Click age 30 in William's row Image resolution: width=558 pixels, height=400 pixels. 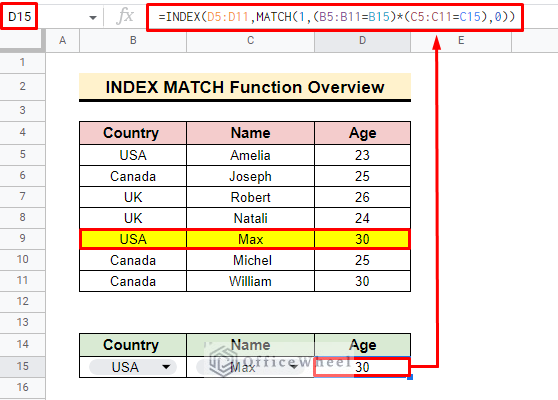362,281
